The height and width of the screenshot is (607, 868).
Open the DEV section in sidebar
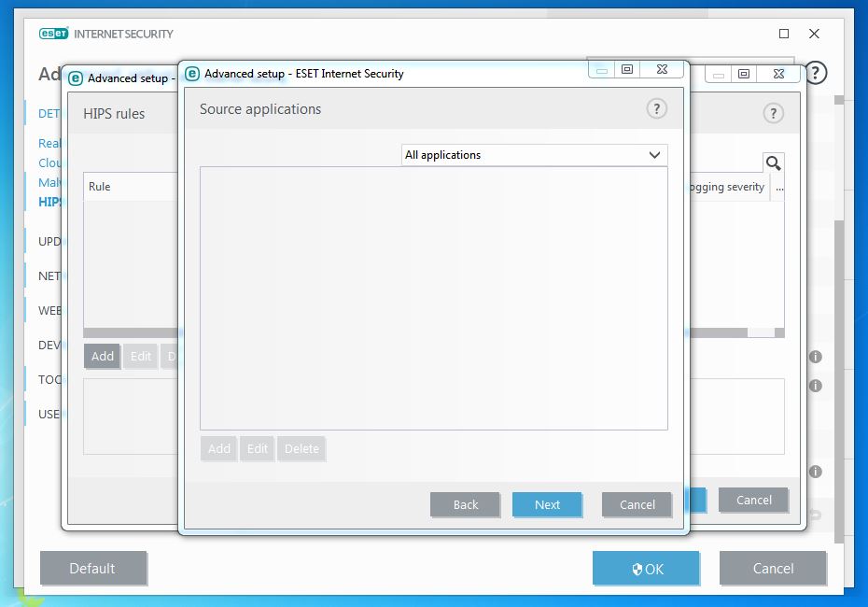click(49, 345)
